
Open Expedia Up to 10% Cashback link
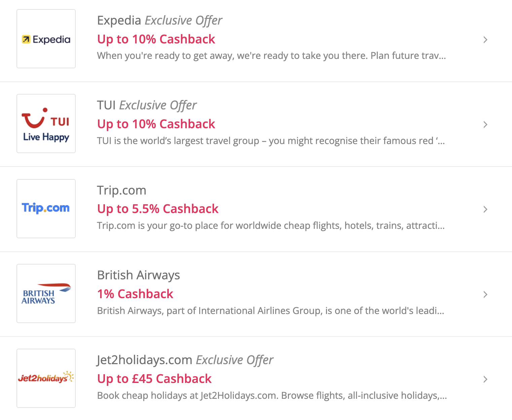(x=156, y=39)
